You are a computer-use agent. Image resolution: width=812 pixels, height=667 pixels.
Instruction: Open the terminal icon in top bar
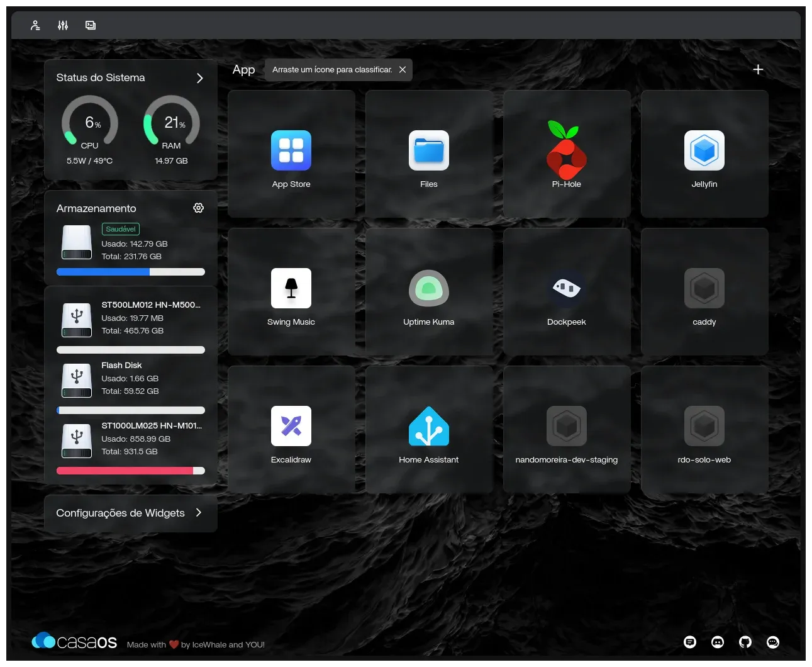tap(91, 25)
